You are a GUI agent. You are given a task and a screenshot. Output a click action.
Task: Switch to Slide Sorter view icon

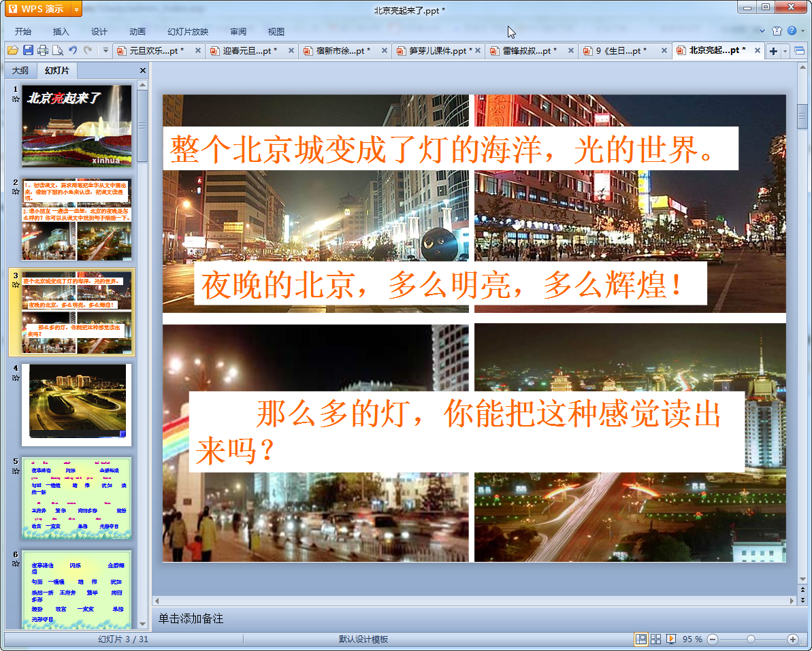tap(655, 639)
